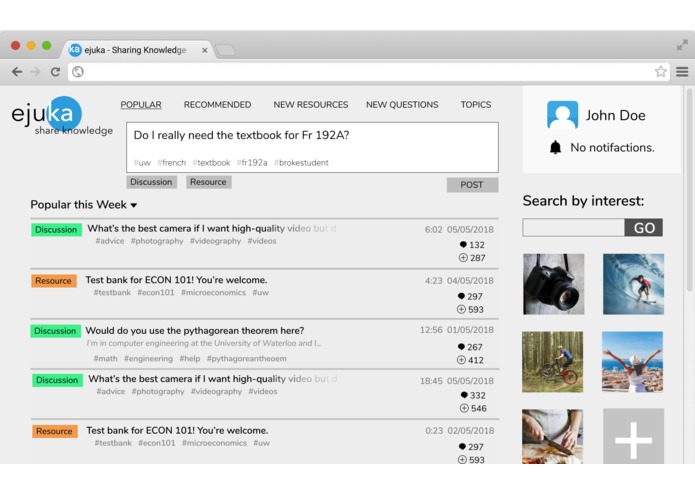This screenshot has height=494, width=695.
Task: Click the #brokestudent tag in the post box
Action: (301, 163)
